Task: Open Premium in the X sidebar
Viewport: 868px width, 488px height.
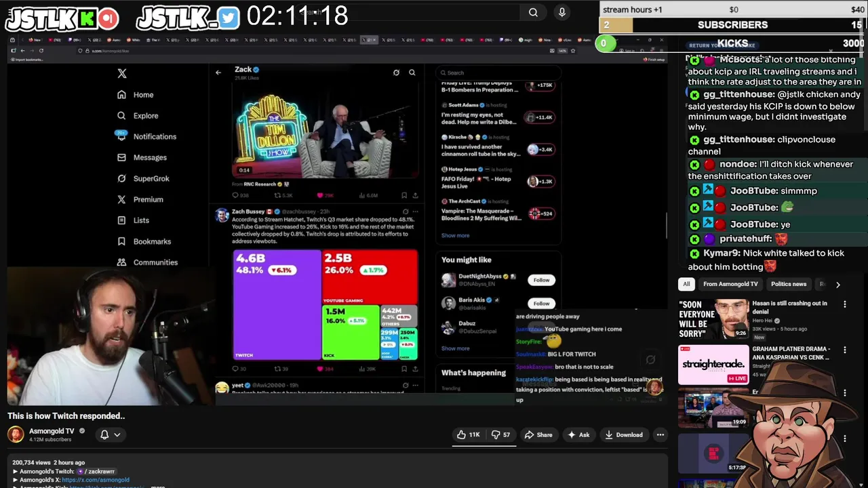Action: pos(140,199)
